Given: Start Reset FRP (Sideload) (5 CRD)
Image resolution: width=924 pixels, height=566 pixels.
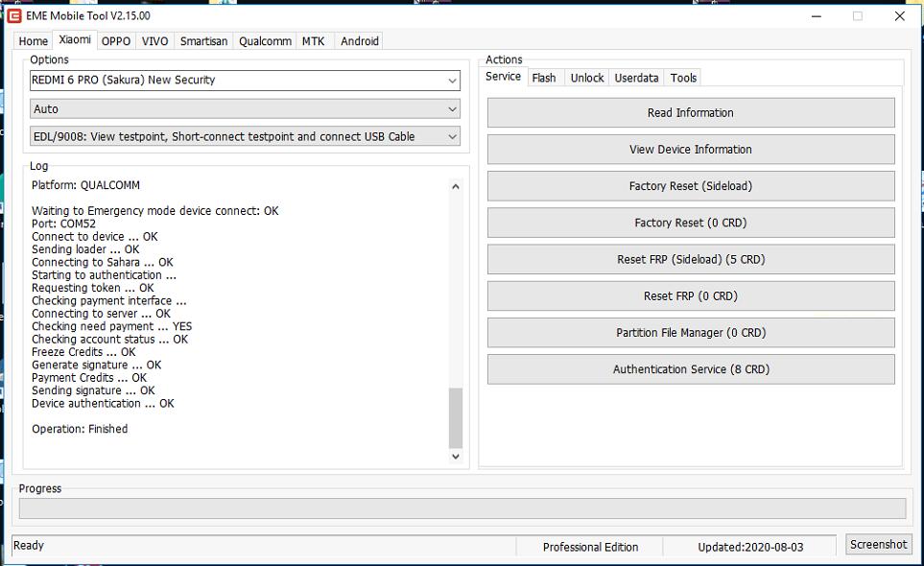Looking at the screenshot, I should 691,259.
